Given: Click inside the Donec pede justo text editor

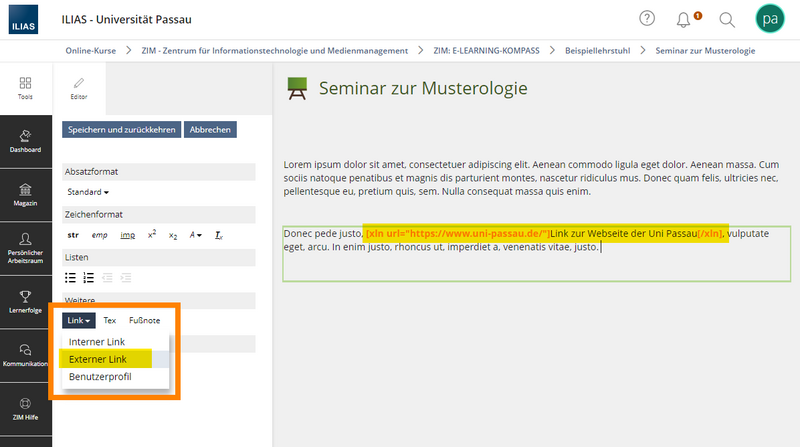Looking at the screenshot, I should click(537, 254).
